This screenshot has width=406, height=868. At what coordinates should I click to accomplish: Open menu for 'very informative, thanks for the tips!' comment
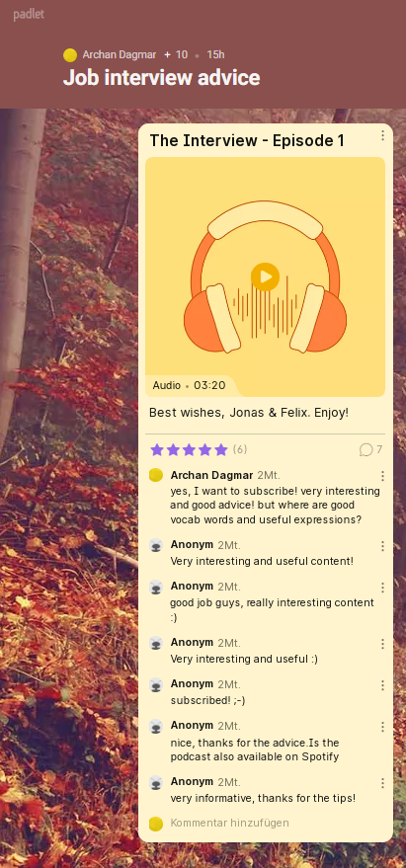pyautogui.click(x=382, y=783)
